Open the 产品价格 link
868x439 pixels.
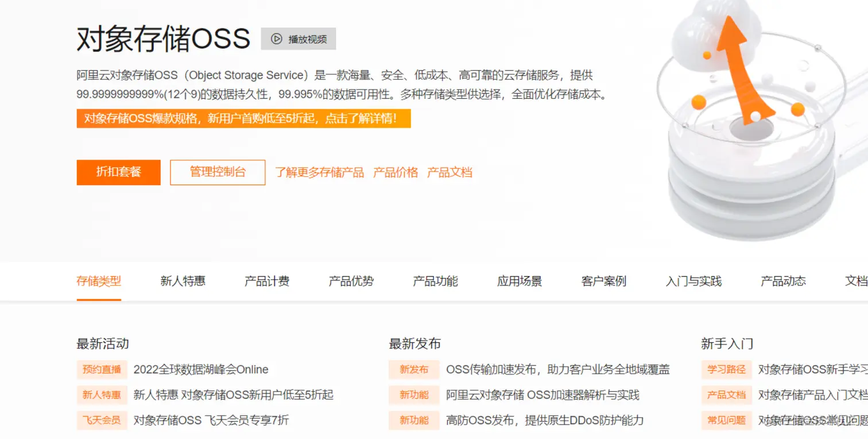click(x=396, y=172)
